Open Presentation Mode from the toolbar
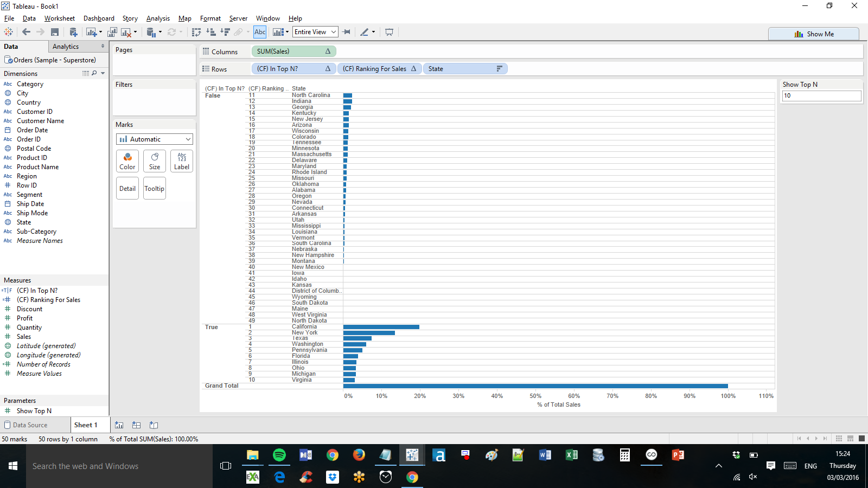The width and height of the screenshot is (868, 488). pos(389,33)
